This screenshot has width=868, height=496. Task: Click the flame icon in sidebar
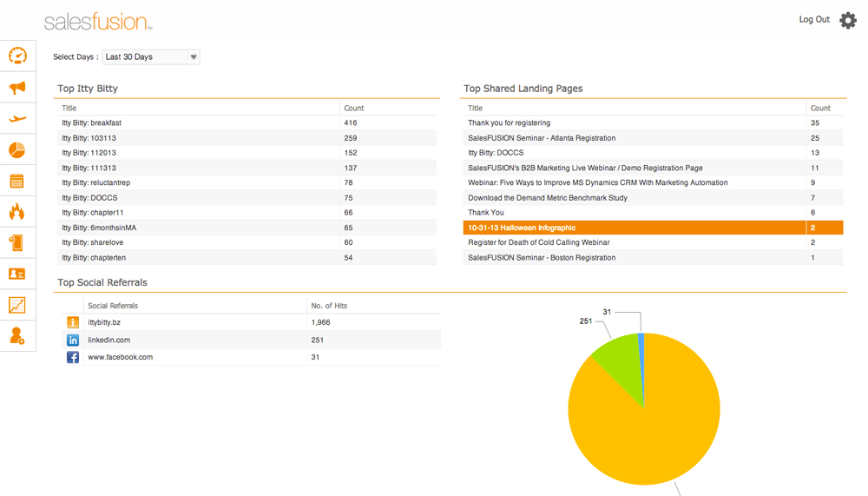click(x=17, y=211)
